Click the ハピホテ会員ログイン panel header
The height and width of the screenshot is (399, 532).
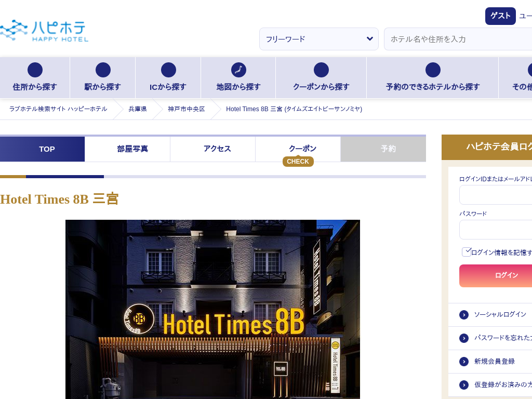487,147
